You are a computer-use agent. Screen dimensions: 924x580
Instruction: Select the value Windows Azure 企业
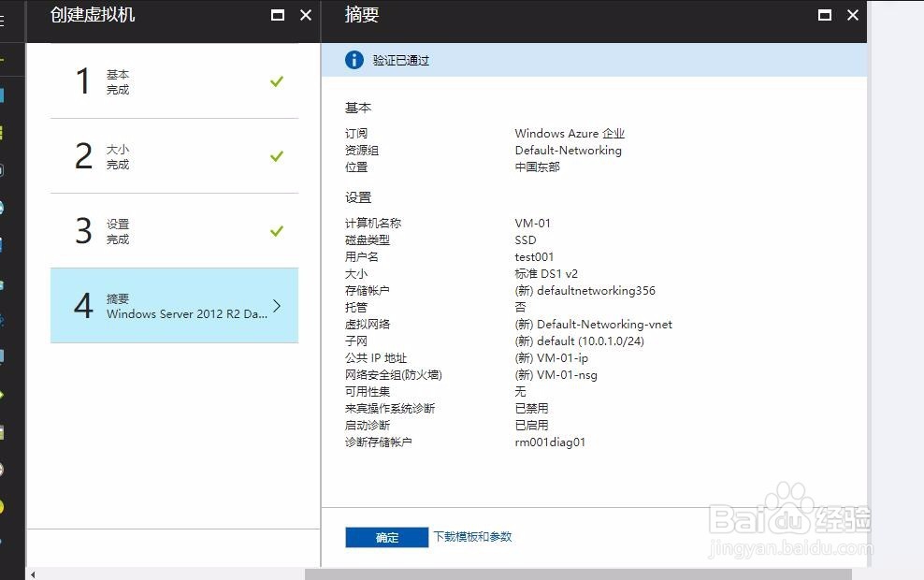point(570,133)
